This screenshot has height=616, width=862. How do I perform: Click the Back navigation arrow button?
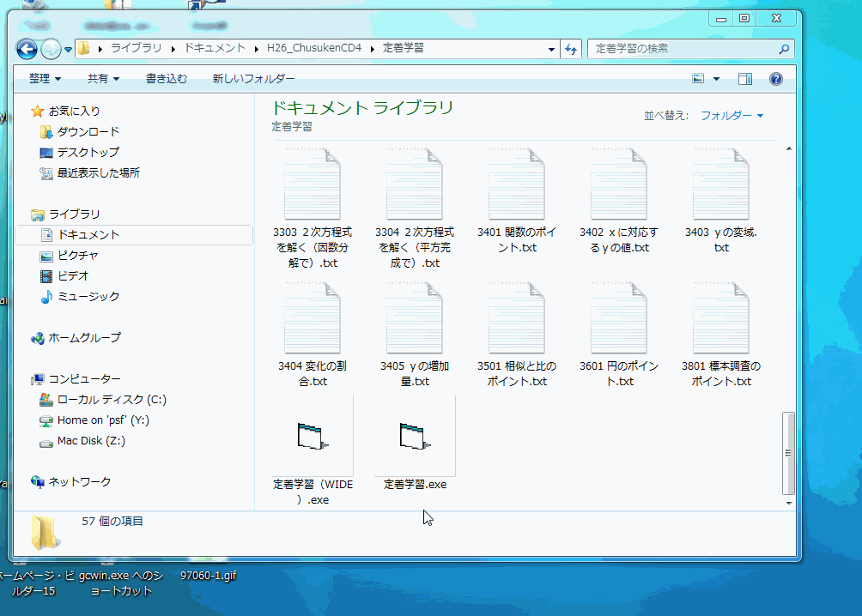[27, 49]
